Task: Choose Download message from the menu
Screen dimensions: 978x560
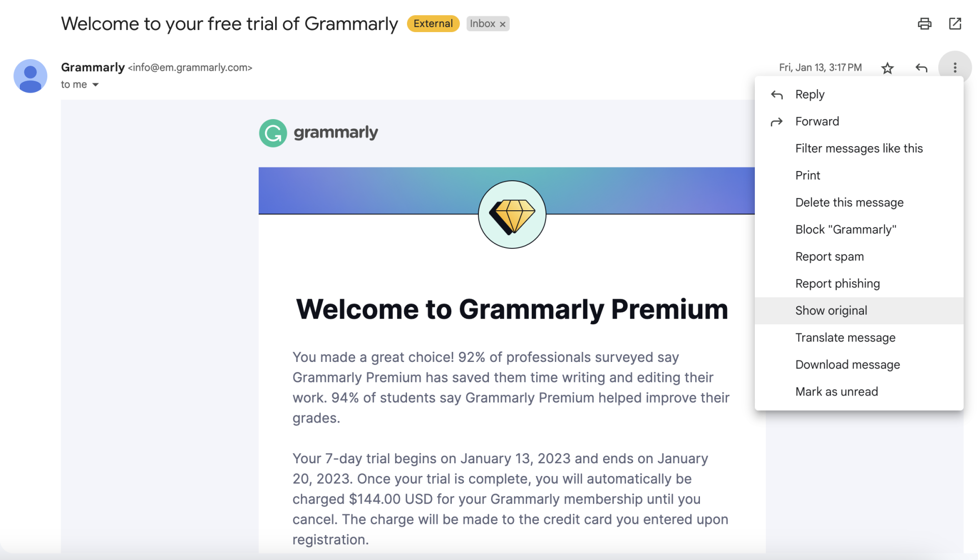Action: (x=847, y=364)
